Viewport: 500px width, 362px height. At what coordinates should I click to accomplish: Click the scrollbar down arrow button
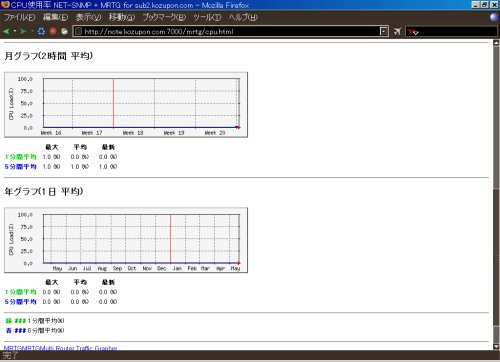pos(496,346)
